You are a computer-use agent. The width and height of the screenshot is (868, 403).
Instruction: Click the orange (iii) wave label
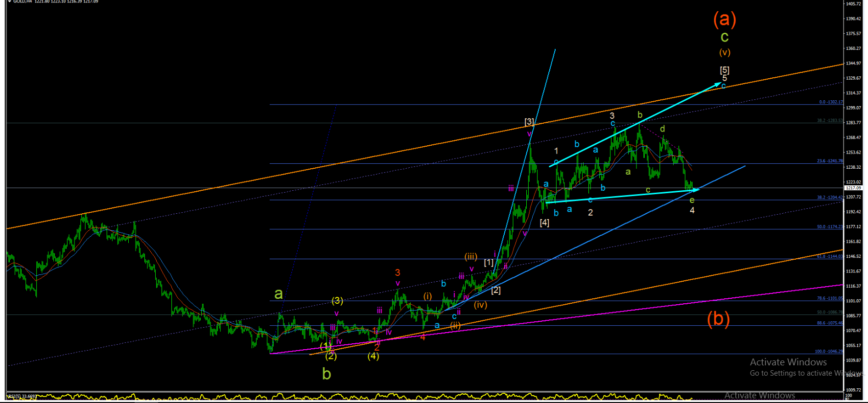tap(471, 257)
